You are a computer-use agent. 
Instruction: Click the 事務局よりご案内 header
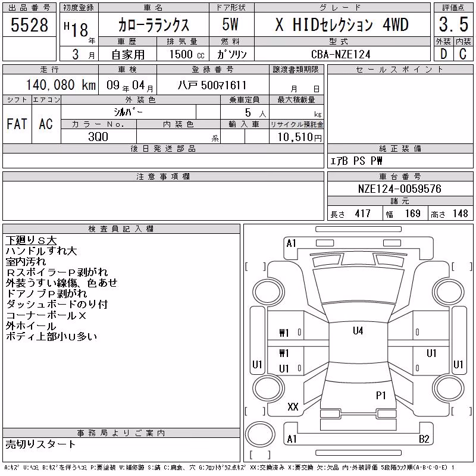(x=121, y=433)
